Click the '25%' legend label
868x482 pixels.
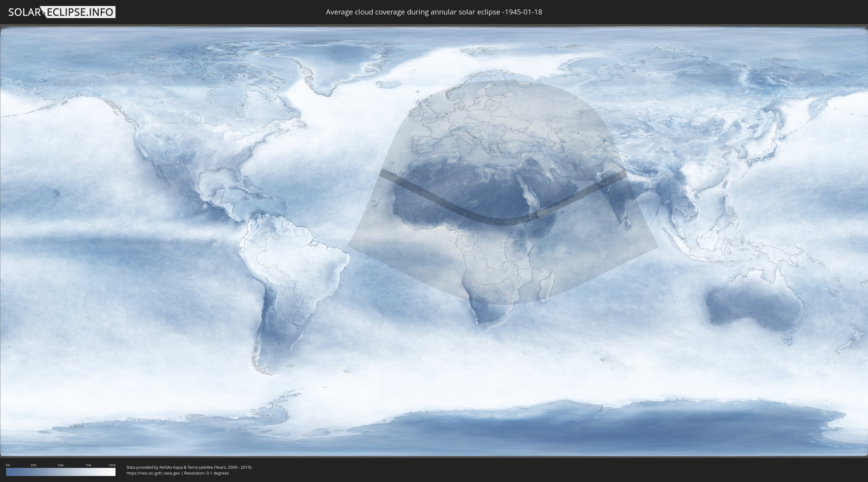pyautogui.click(x=33, y=465)
